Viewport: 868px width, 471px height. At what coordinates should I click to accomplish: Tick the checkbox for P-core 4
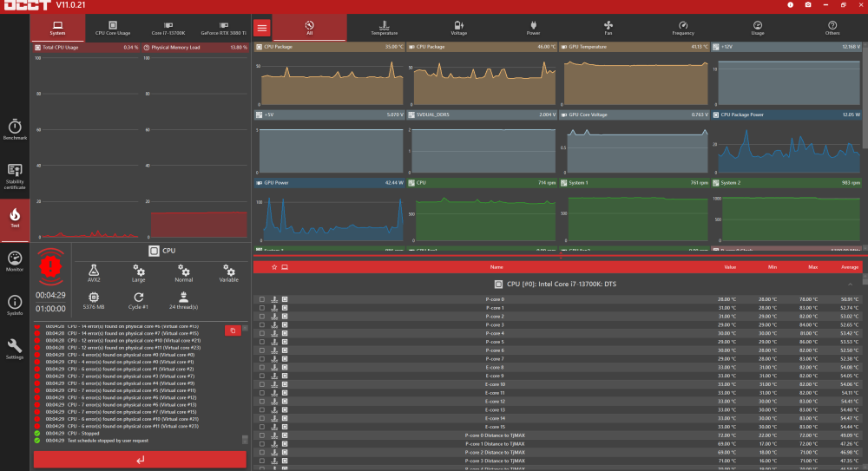click(262, 333)
